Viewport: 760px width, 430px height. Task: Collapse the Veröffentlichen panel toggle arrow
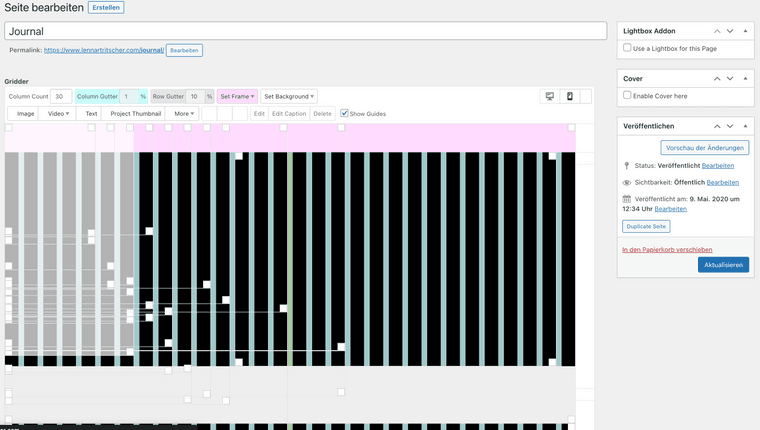(x=744, y=126)
